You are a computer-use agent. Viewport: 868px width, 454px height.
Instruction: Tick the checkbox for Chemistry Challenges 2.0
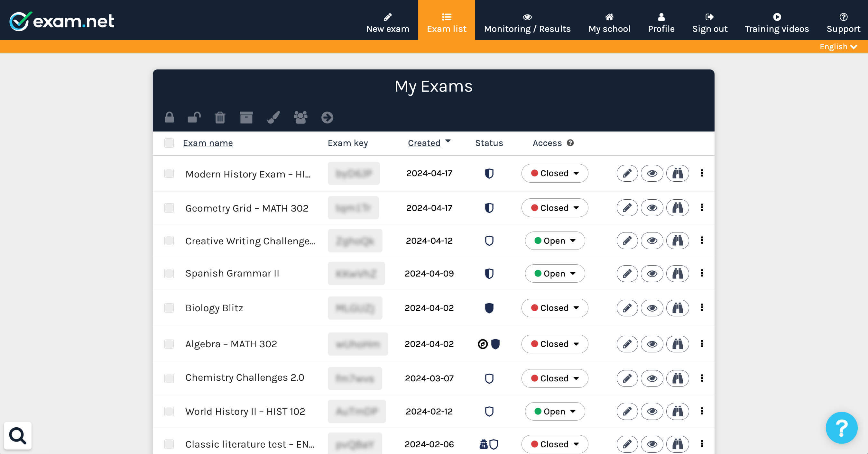click(170, 378)
